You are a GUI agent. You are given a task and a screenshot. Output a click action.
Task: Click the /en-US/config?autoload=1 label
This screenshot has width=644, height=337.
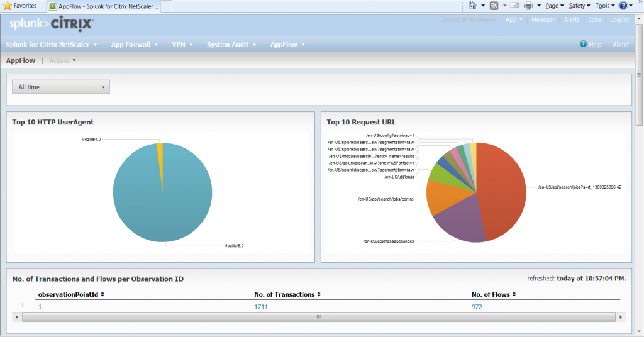pos(390,135)
